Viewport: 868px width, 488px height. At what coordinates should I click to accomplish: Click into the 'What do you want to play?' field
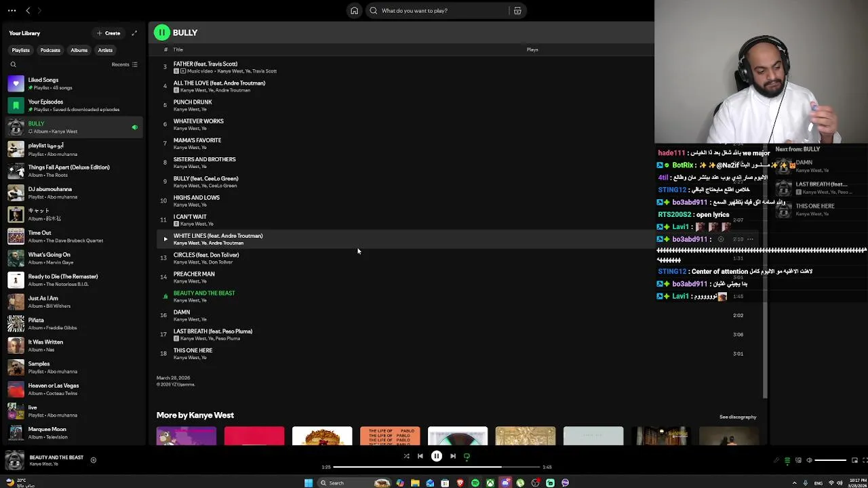point(441,11)
